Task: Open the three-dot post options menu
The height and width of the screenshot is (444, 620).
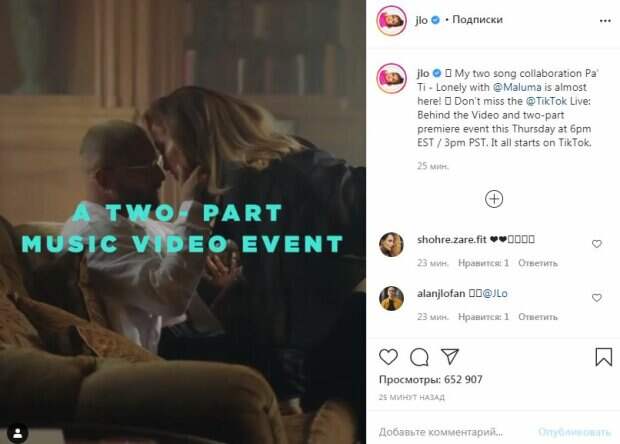Action: pyautogui.click(x=605, y=21)
